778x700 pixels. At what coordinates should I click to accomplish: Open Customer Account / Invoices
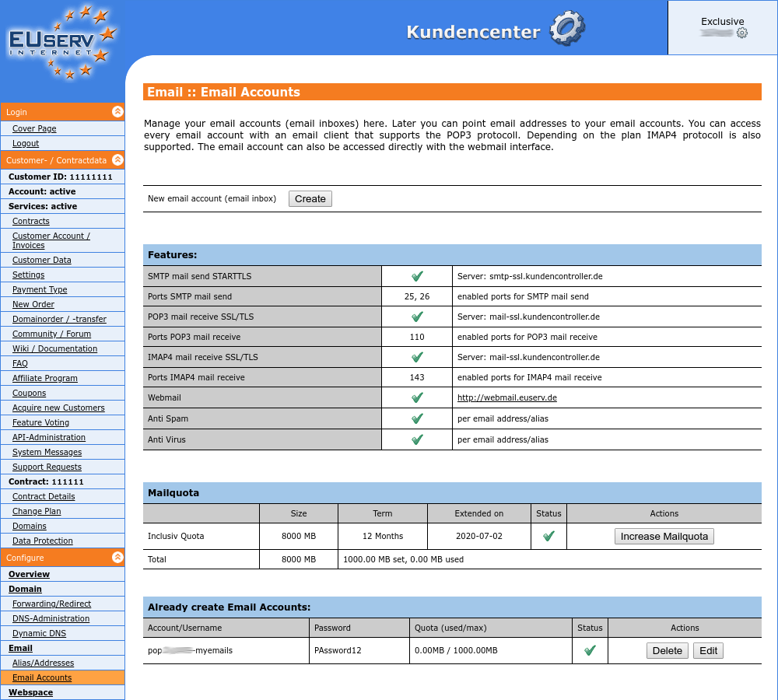[51, 240]
